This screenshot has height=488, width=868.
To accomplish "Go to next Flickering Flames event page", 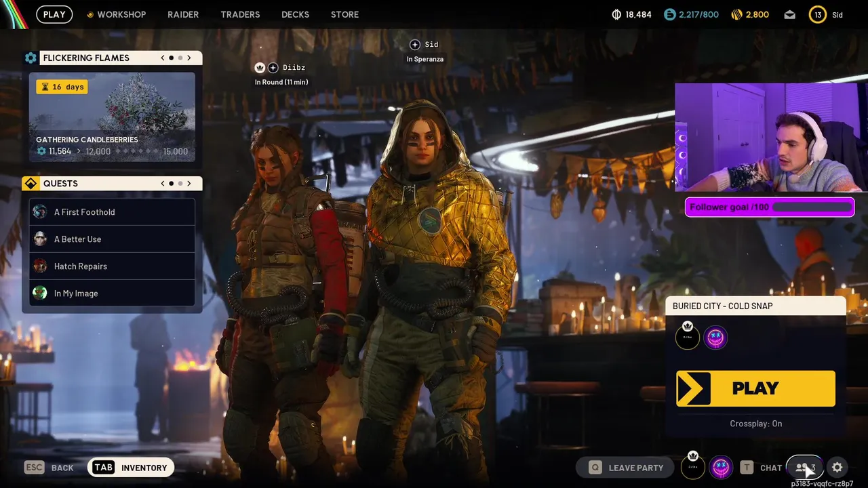I will 189,58.
